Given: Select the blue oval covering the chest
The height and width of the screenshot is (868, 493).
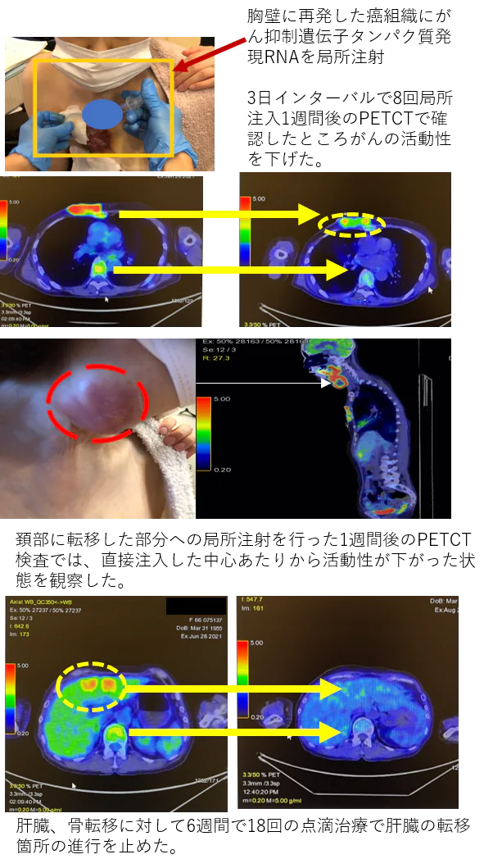Looking at the screenshot, I should 102,116.
